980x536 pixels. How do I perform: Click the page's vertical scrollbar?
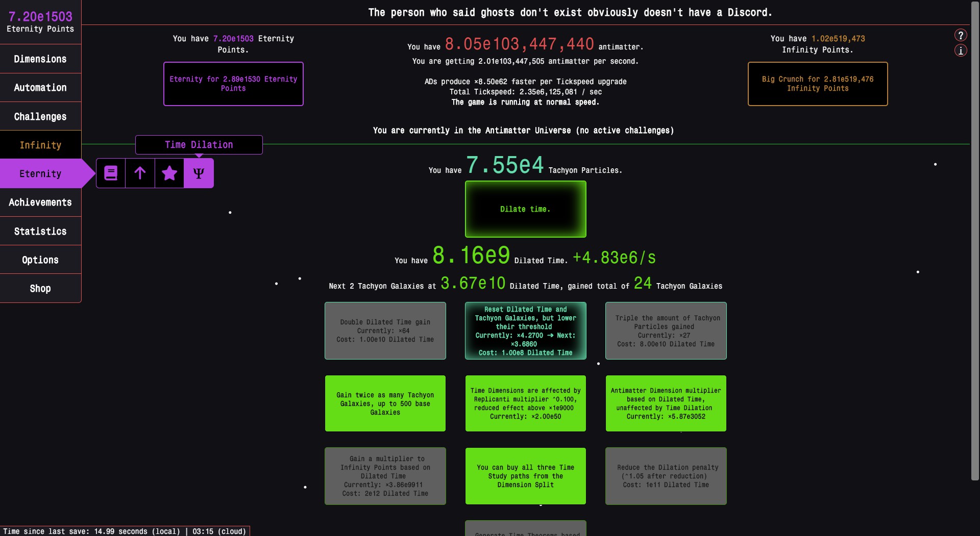[x=975, y=241]
